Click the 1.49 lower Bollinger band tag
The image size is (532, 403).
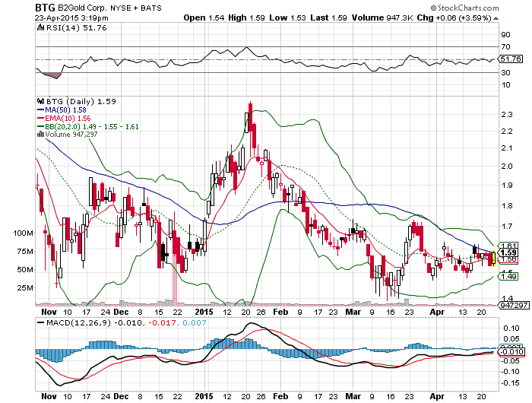(x=508, y=276)
